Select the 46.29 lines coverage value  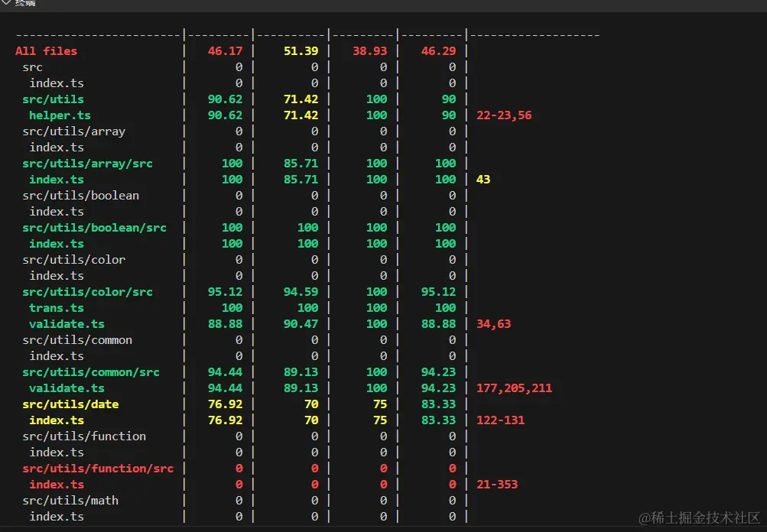pos(438,51)
